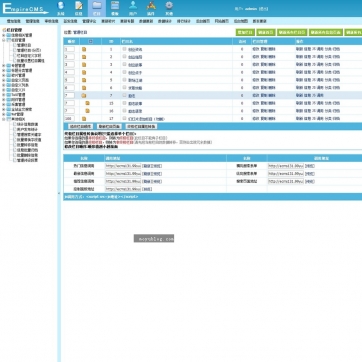
Task: Select the folder icon in top navigation
Action: click(97, 5)
